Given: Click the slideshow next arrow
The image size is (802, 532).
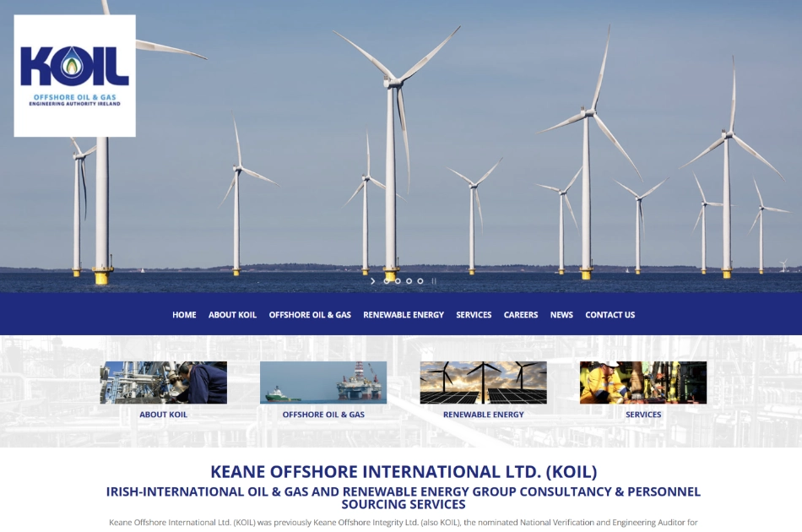Looking at the screenshot, I should [x=373, y=281].
